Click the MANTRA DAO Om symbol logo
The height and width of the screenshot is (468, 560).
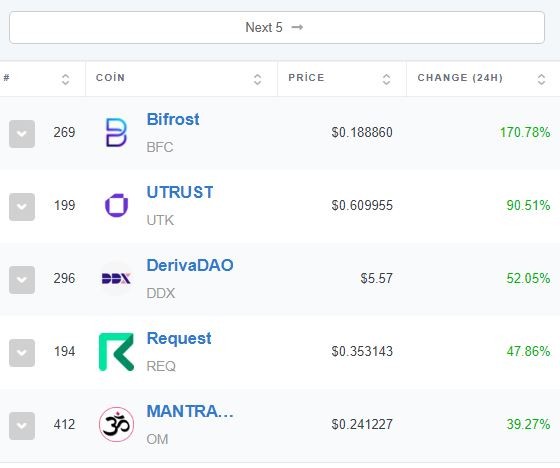[x=116, y=424]
